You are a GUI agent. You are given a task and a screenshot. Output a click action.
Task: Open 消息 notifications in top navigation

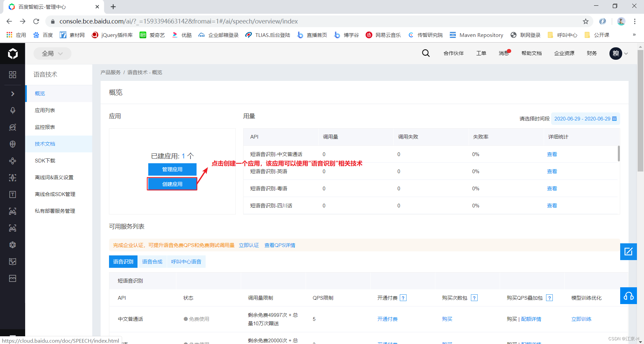point(504,53)
